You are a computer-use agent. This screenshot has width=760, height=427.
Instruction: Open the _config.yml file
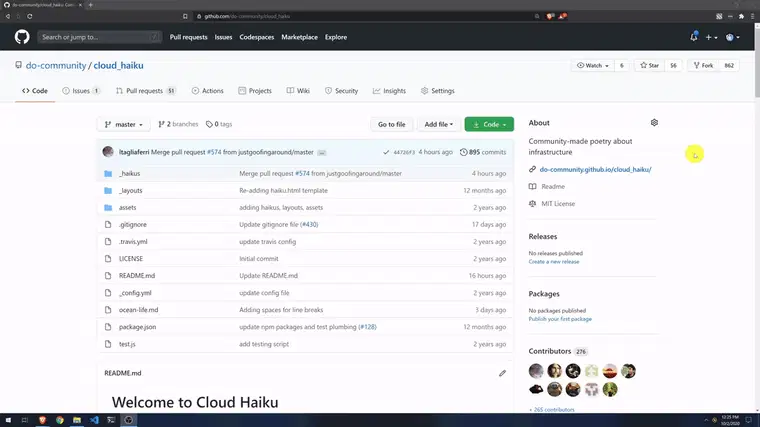(135, 293)
